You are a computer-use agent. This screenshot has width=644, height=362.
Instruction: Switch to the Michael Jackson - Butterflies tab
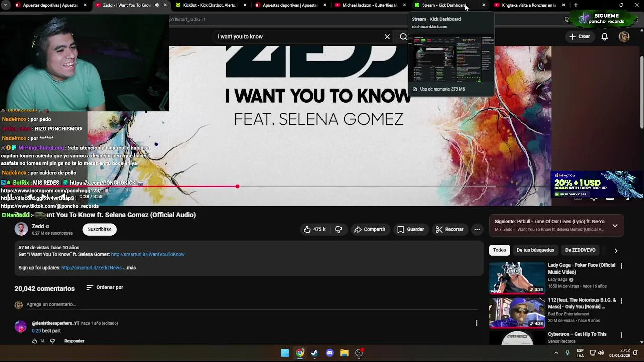(x=370, y=5)
